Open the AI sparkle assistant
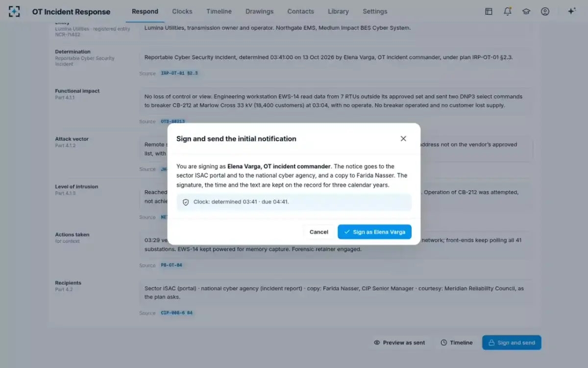The image size is (588, 368). coord(571,11)
